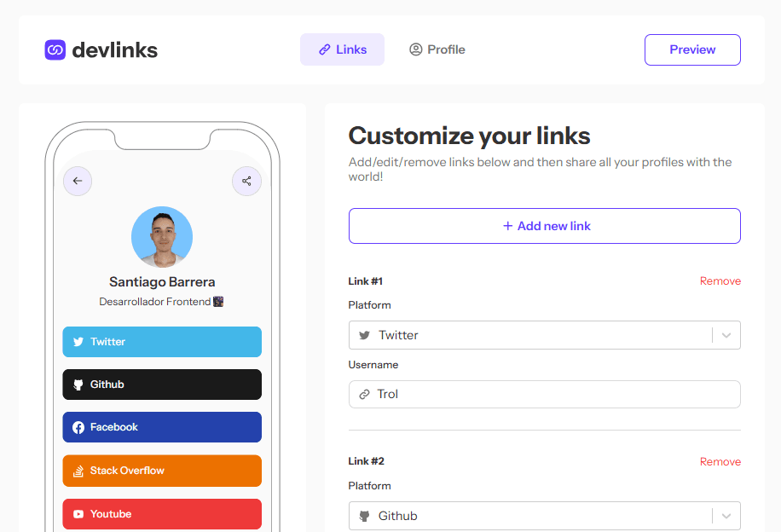Click the Facebook icon in phone preview

(78, 427)
